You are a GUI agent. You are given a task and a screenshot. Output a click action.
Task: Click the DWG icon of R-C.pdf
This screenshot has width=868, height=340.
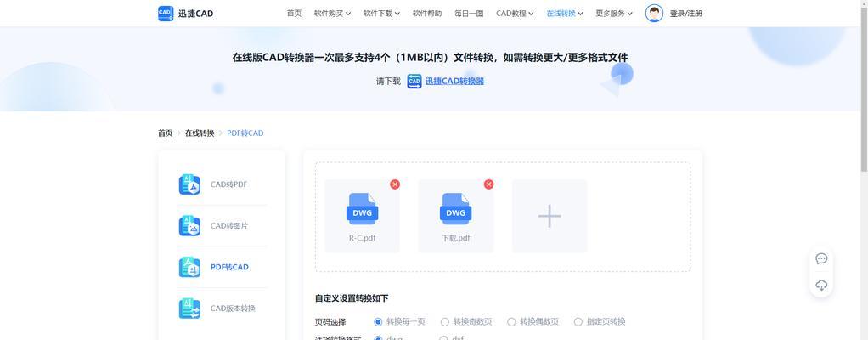(x=362, y=209)
